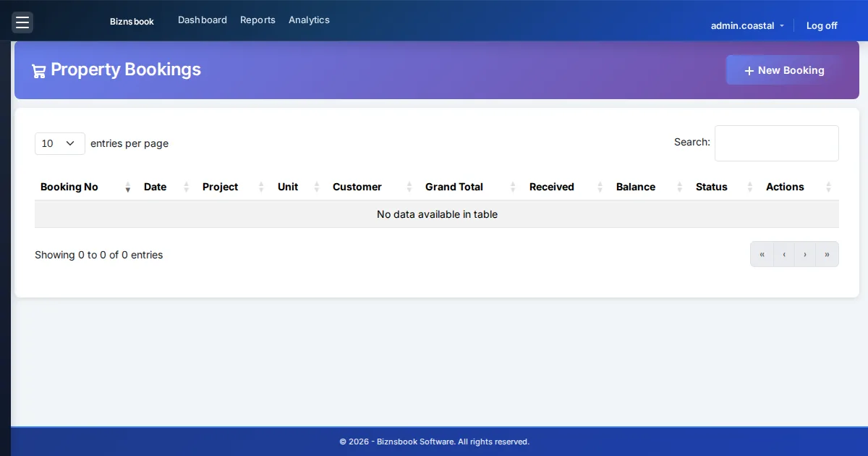The image size is (868, 456).
Task: Click the Log off link
Action: point(822,25)
